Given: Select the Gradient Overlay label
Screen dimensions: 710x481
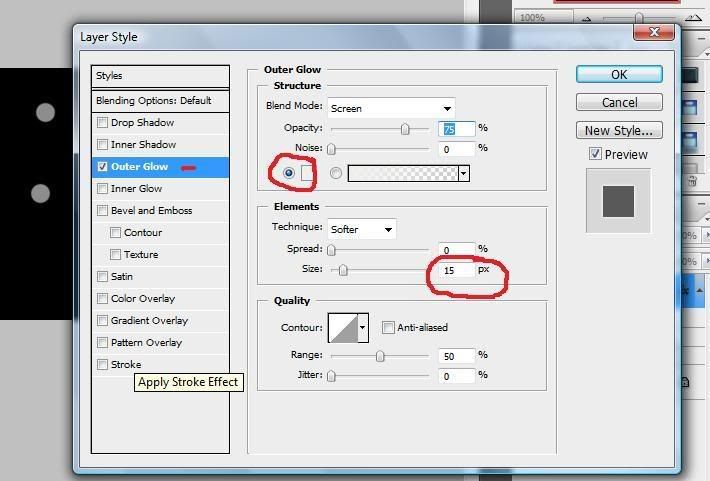Looking at the screenshot, I should (x=149, y=320).
